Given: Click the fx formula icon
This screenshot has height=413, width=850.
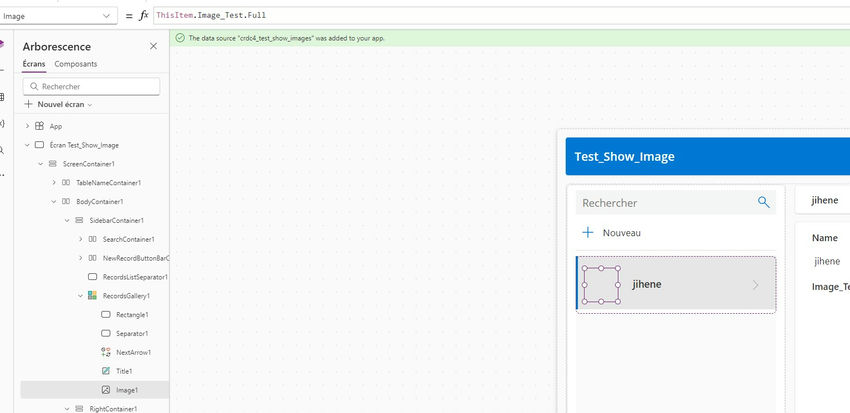Looking at the screenshot, I should tap(144, 16).
